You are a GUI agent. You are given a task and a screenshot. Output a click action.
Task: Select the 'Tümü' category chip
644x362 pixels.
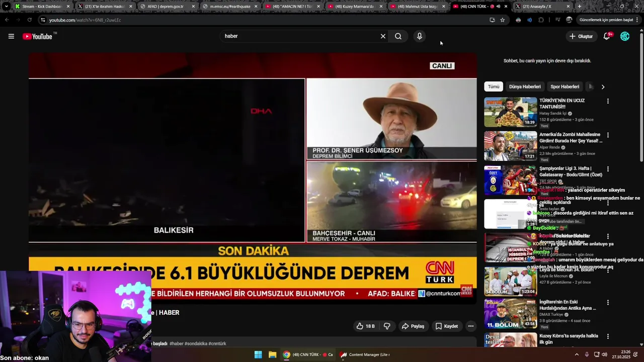(494, 86)
